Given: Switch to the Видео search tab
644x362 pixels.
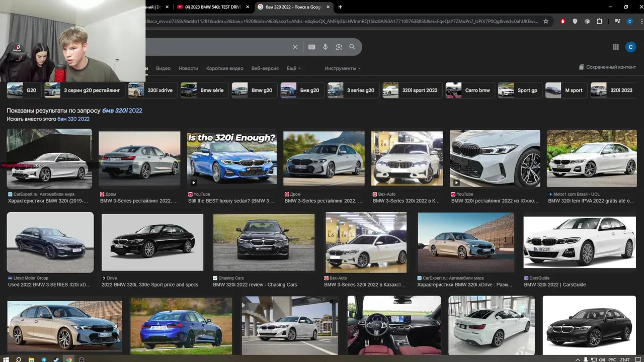Looking at the screenshot, I should click(x=163, y=68).
